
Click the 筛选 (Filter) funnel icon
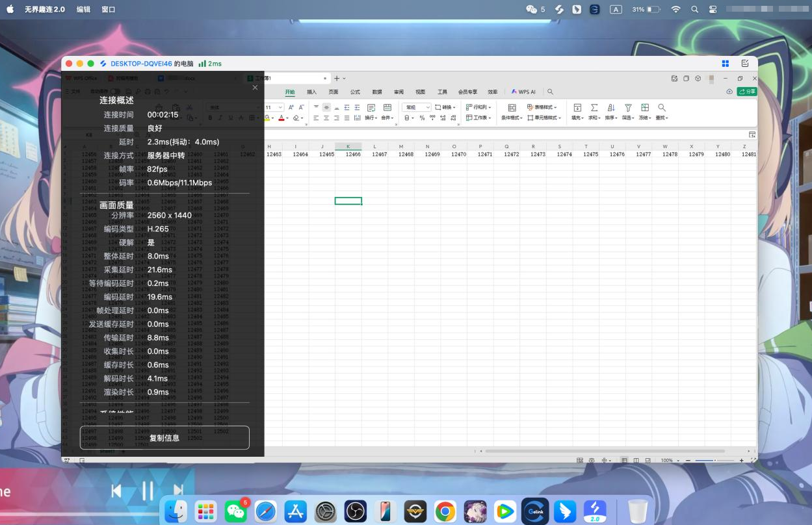coord(628,108)
